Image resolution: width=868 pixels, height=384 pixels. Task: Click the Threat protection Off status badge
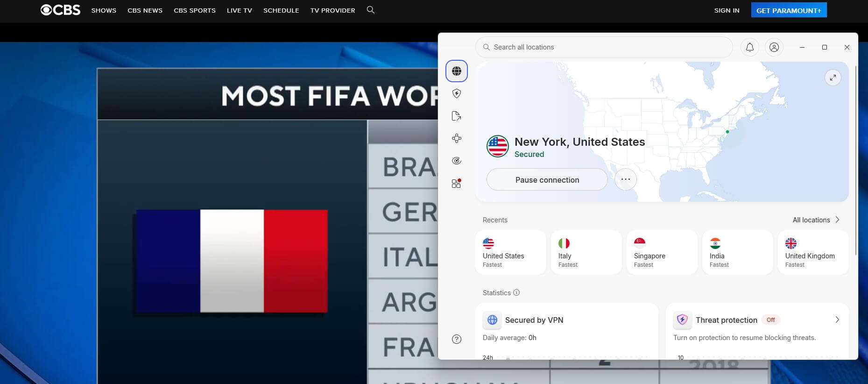771,320
